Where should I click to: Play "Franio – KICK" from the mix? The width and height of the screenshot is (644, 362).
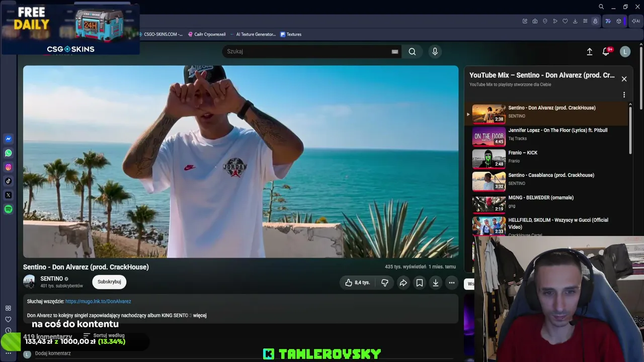tap(547, 159)
